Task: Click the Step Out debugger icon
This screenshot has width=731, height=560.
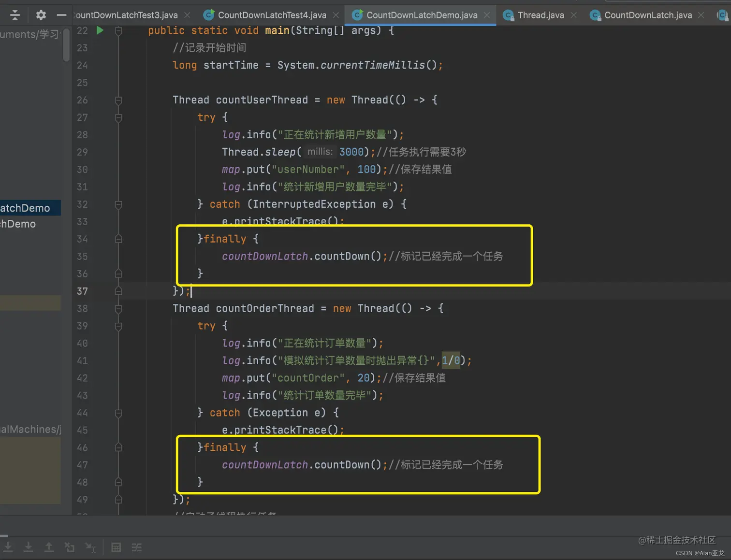Action: click(x=49, y=547)
